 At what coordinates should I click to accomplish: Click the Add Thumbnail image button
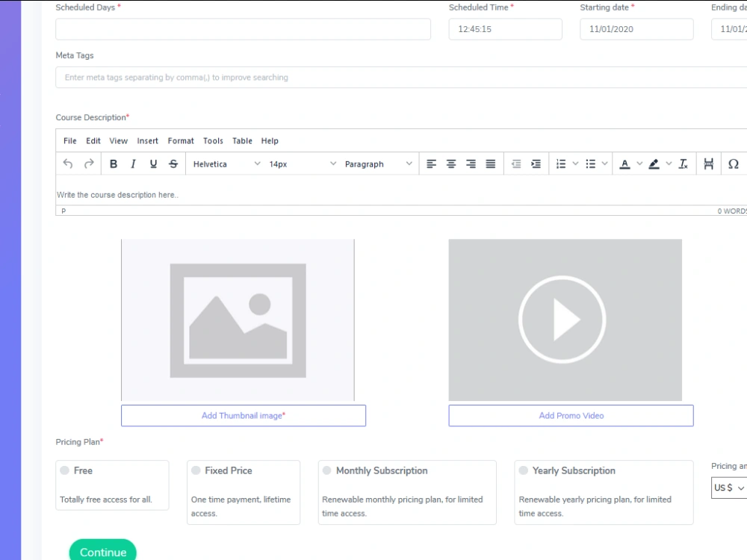(244, 416)
